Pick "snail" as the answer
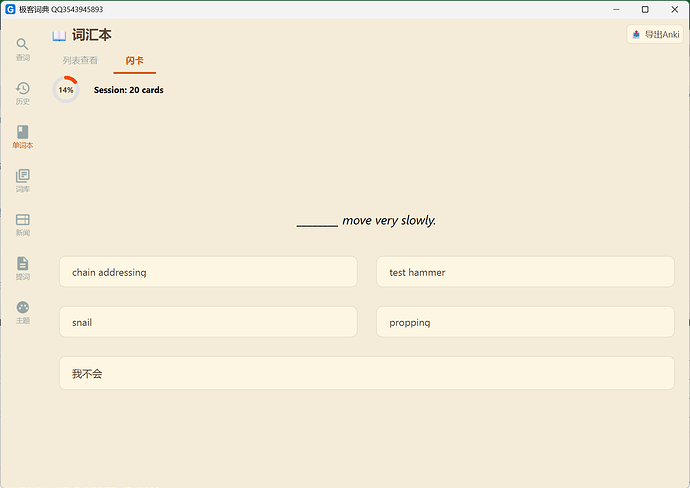 [208, 322]
